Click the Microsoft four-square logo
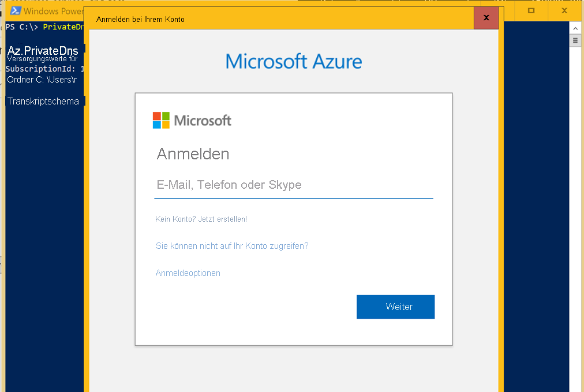This screenshot has width=584, height=392. (x=161, y=120)
